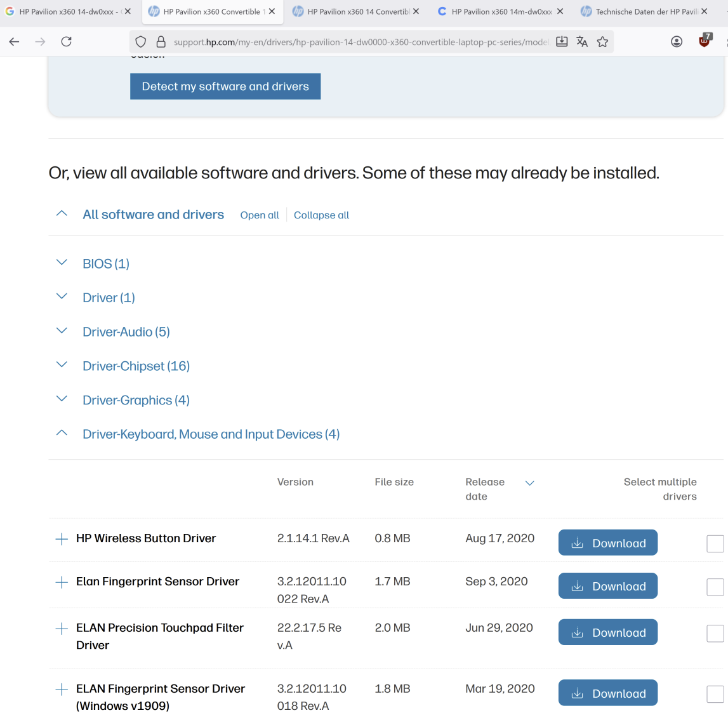Click Select multiple drivers header

coord(660,489)
